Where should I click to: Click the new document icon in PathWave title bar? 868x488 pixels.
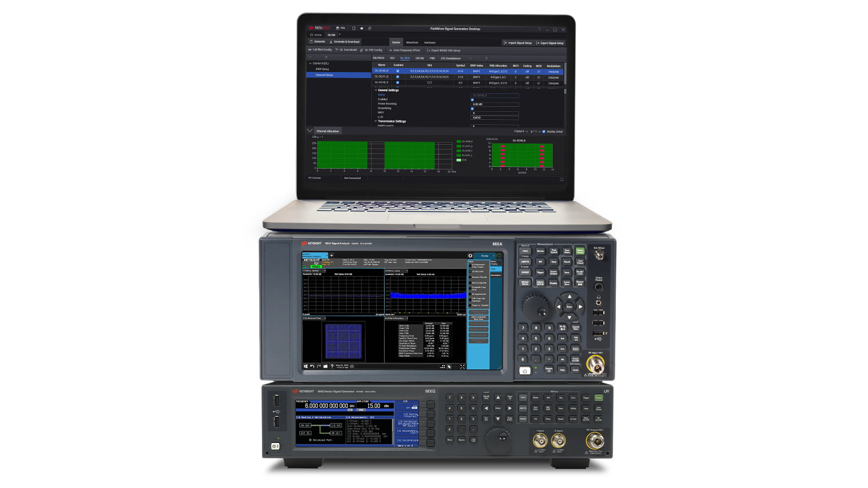(354, 28)
